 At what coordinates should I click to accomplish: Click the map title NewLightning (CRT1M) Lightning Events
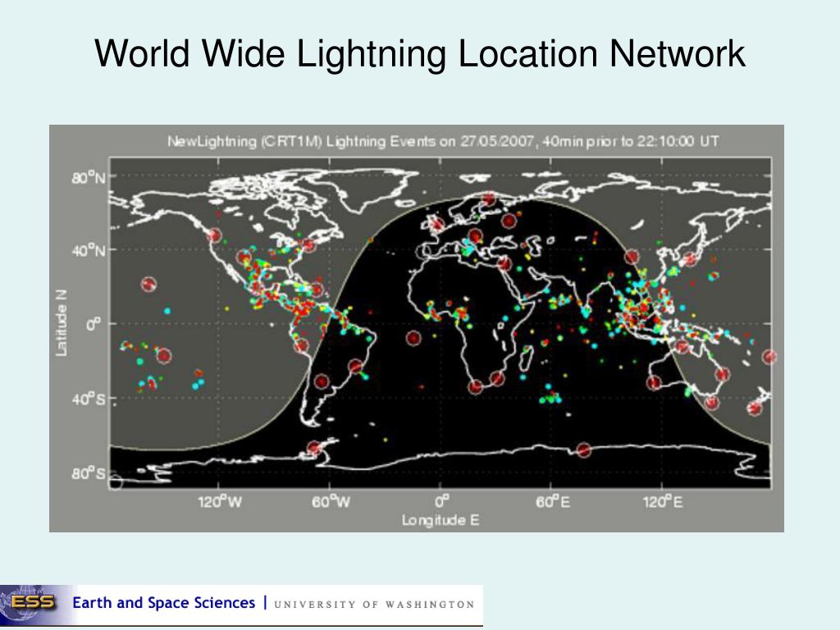(x=442, y=141)
